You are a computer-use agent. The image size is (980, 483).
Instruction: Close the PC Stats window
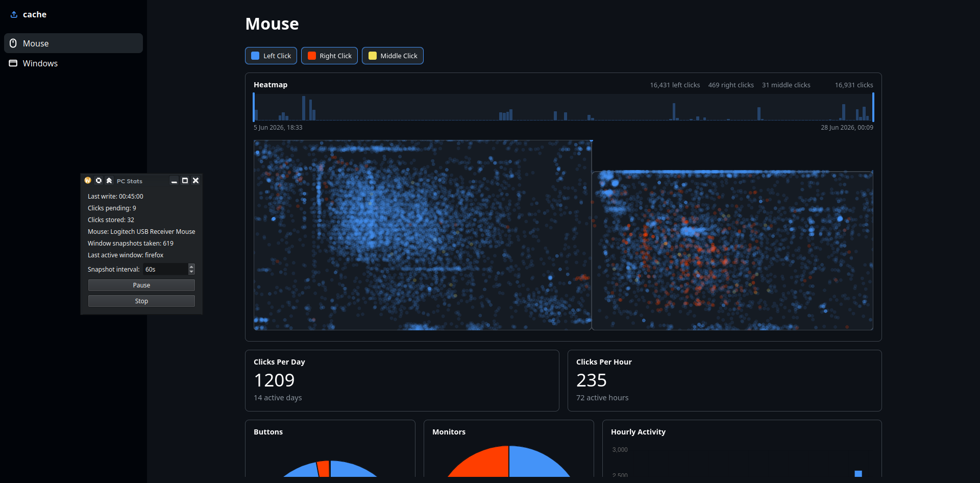[195, 181]
